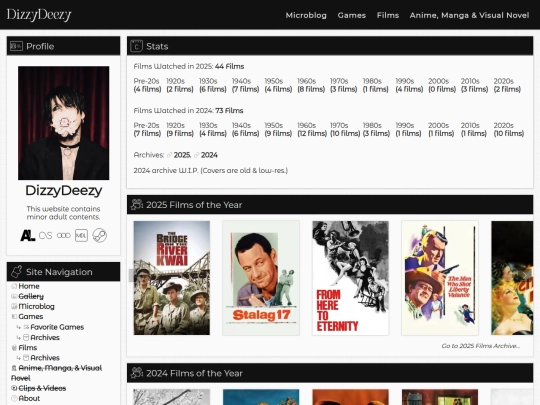
Task: Go to Clips & Videos in Site Navigation
Action: [42, 388]
